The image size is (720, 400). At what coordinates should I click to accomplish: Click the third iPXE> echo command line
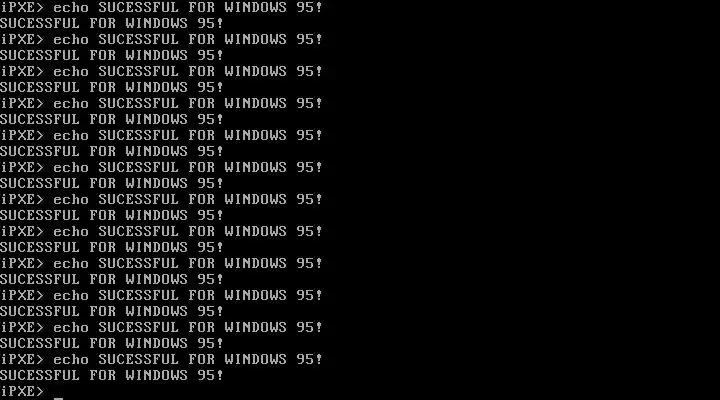pyautogui.click(x=162, y=72)
